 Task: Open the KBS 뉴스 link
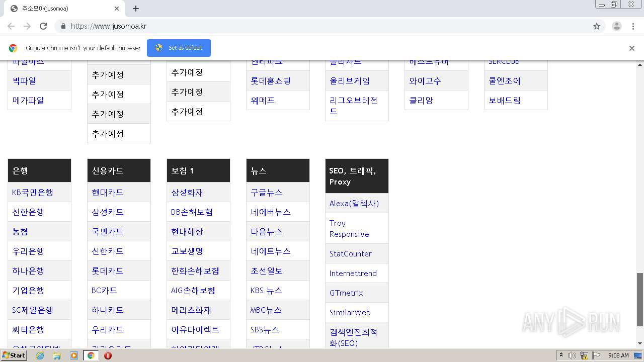pos(266,290)
